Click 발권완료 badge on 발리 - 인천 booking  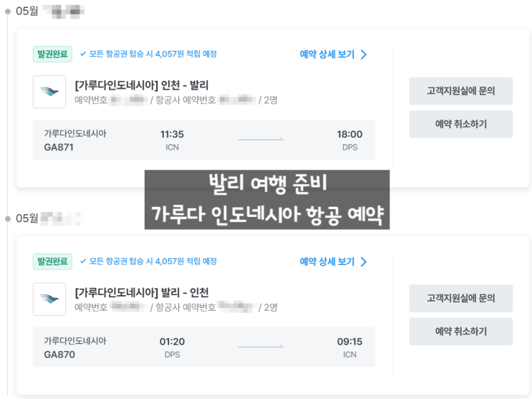click(x=52, y=261)
